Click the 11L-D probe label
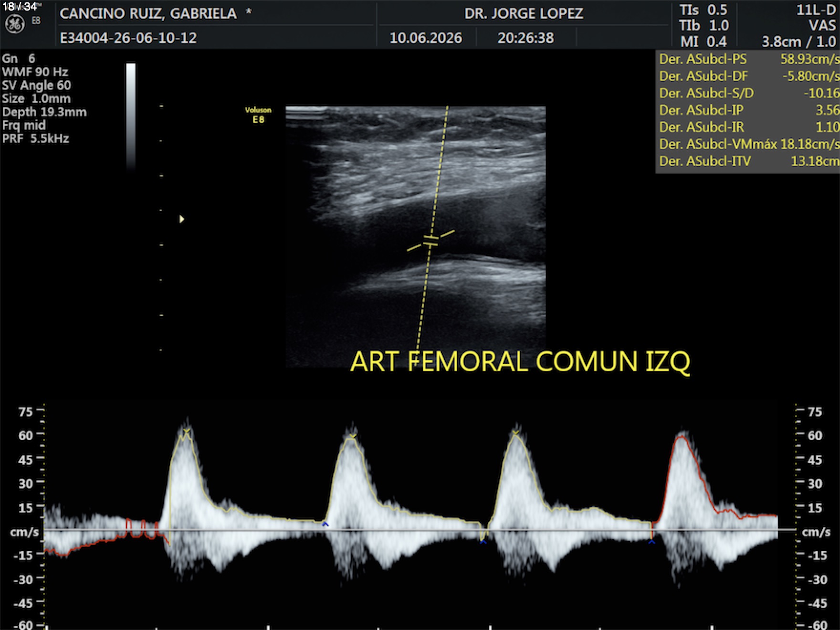This screenshot has width=840, height=630. click(816, 10)
